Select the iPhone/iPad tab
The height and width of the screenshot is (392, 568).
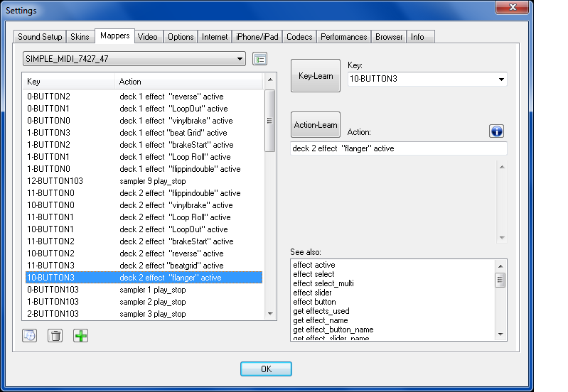(257, 37)
